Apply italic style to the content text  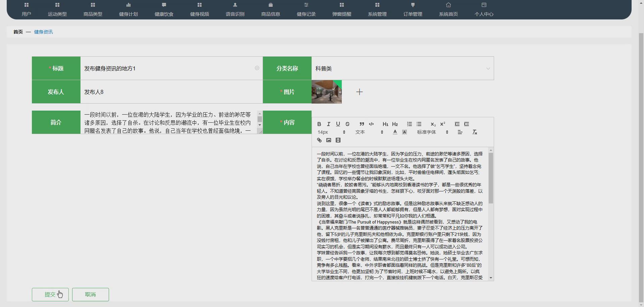[x=328, y=124]
